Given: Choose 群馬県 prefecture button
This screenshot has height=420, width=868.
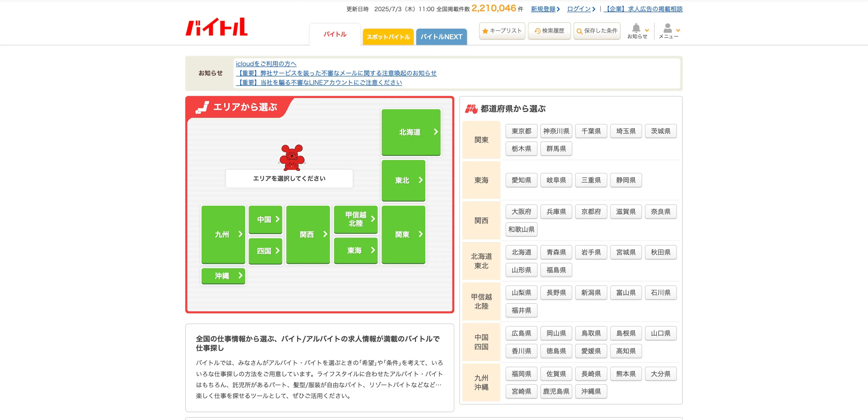Looking at the screenshot, I should (x=556, y=149).
